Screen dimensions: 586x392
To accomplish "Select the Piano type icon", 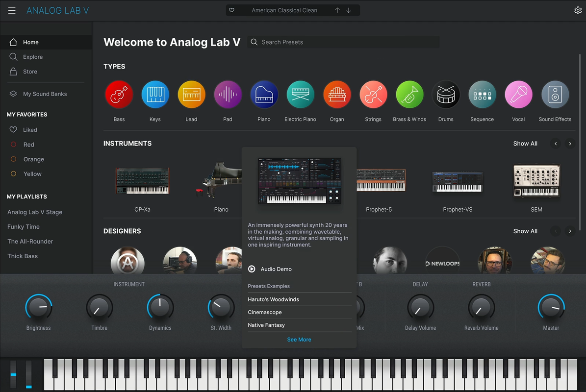I will pos(264,95).
